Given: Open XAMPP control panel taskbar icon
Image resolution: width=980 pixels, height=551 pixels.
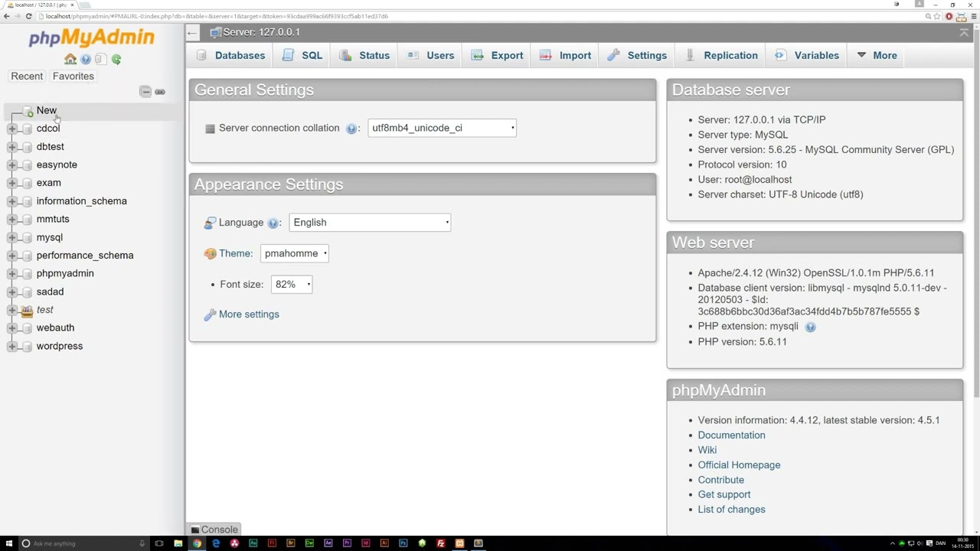Looking at the screenshot, I should pos(459,543).
